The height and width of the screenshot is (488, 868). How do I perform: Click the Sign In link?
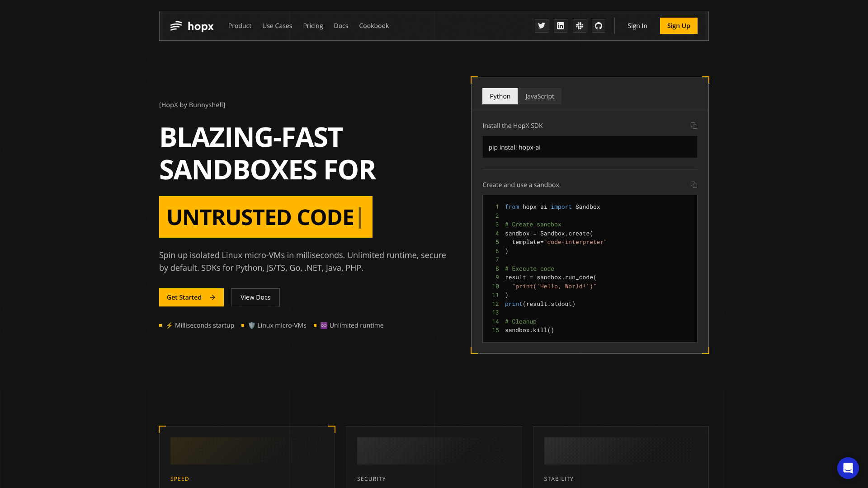point(637,26)
